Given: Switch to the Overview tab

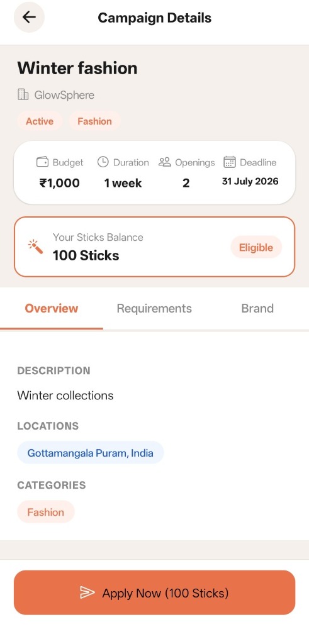Looking at the screenshot, I should [x=52, y=308].
